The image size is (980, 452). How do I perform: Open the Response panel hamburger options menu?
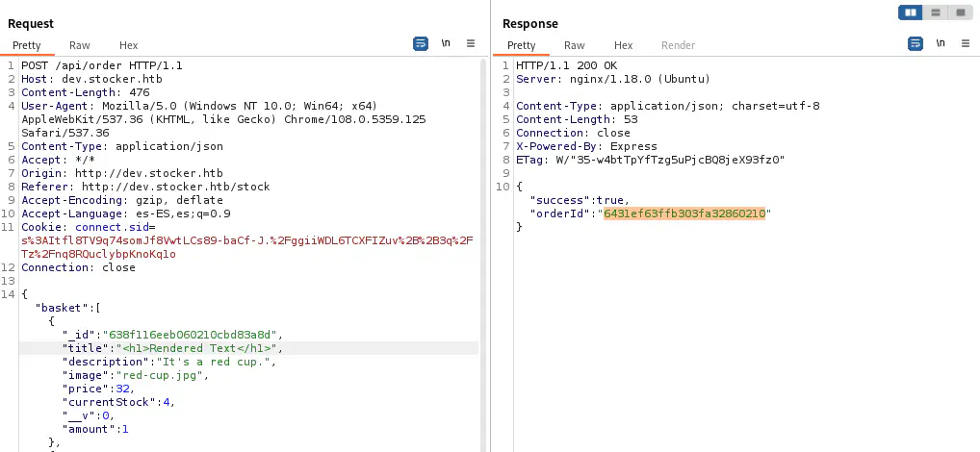pos(966,44)
